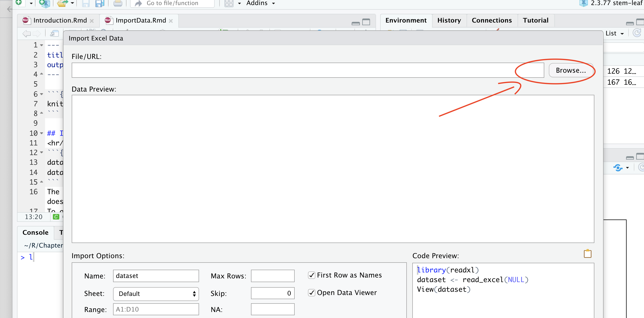Click the new file plus icon
Image resolution: width=644 pixels, height=318 pixels.
point(19,3)
